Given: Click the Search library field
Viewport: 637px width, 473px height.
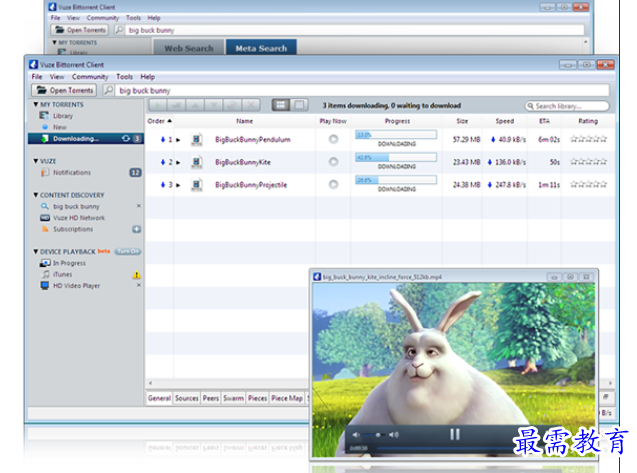Looking at the screenshot, I should point(568,106).
